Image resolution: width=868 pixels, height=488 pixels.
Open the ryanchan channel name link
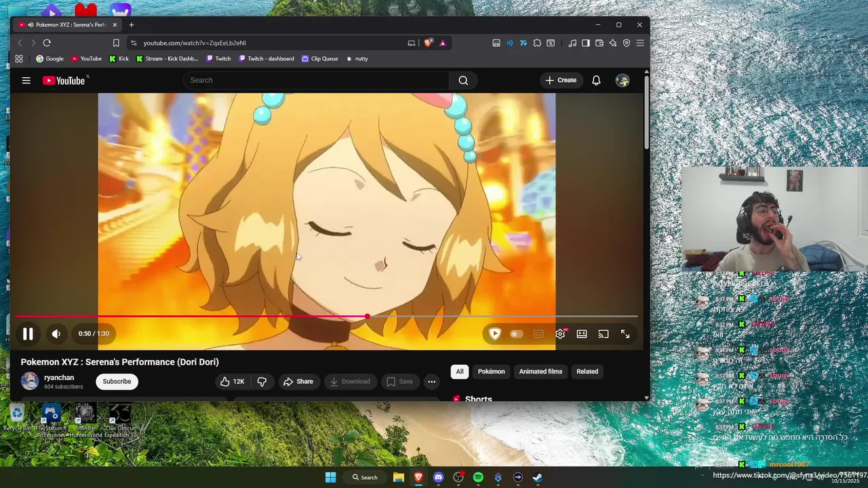tap(59, 378)
